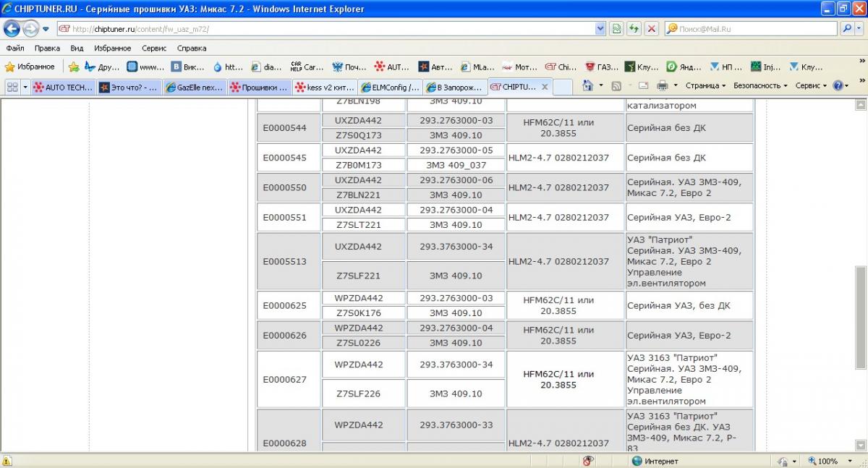
Task: Open the tab list dropdown arrow
Action: click(25, 87)
